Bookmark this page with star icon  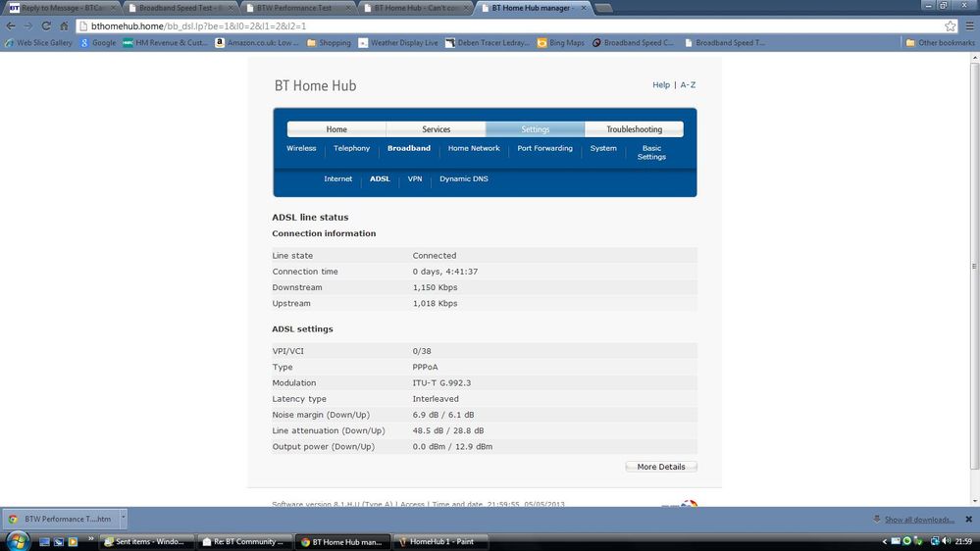(950, 26)
